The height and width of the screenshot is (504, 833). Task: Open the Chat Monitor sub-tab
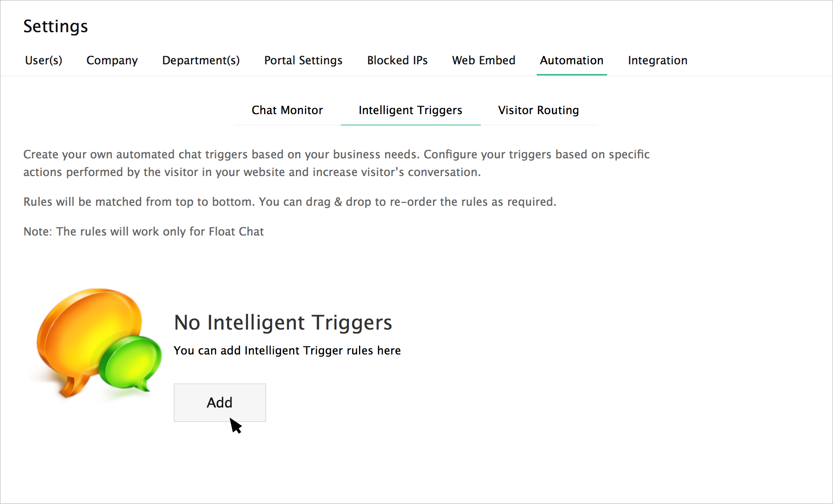pyautogui.click(x=287, y=110)
